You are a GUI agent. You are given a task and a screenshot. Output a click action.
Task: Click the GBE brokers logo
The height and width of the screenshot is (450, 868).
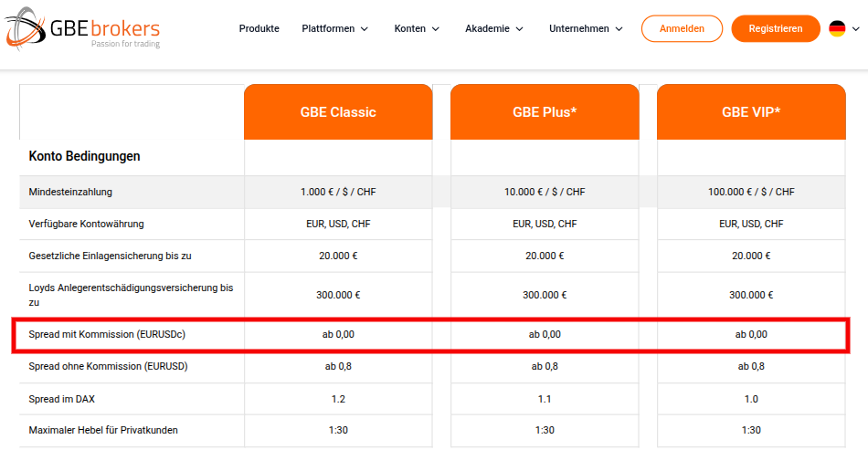tap(82, 28)
